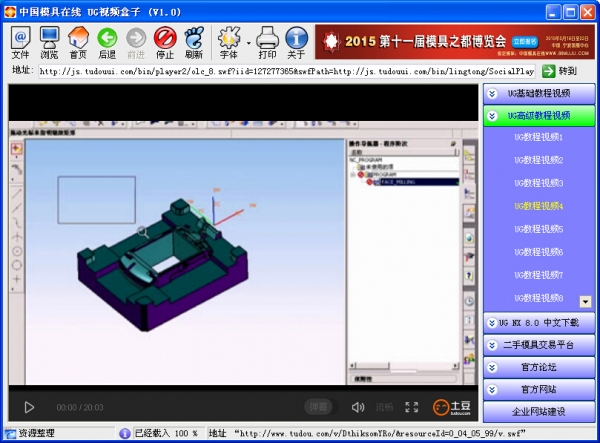Collapse the UG高级教程视频 section
This screenshot has height=443, width=600.
(539, 115)
